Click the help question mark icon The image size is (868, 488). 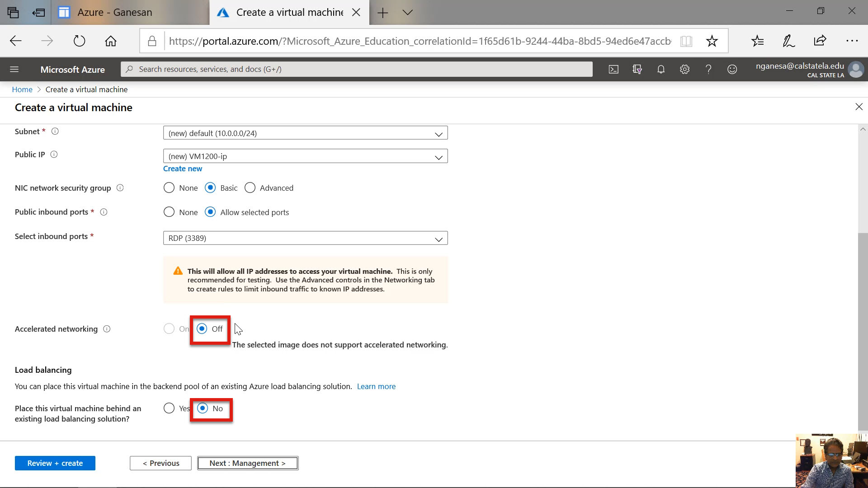708,69
